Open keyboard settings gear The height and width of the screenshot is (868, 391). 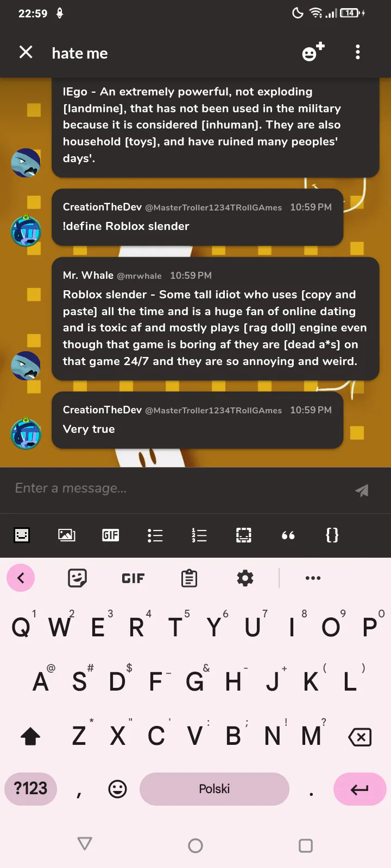(x=245, y=578)
